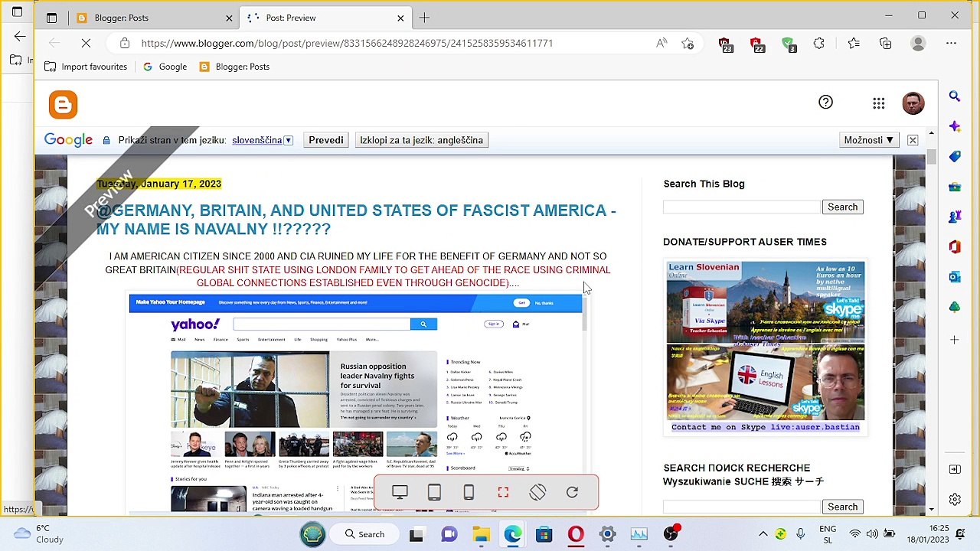Image resolution: width=980 pixels, height=551 pixels.
Task: Open Import favourites bookmark
Action: pos(86,67)
